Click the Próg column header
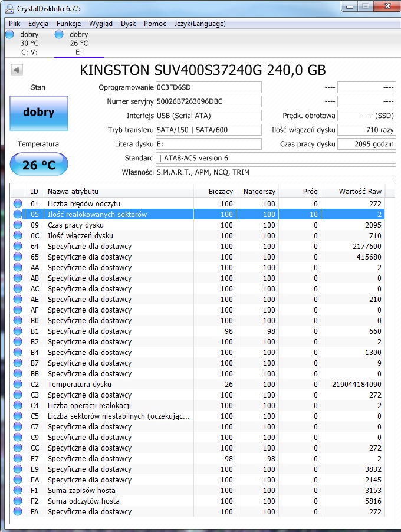The image size is (401, 532). 300,191
